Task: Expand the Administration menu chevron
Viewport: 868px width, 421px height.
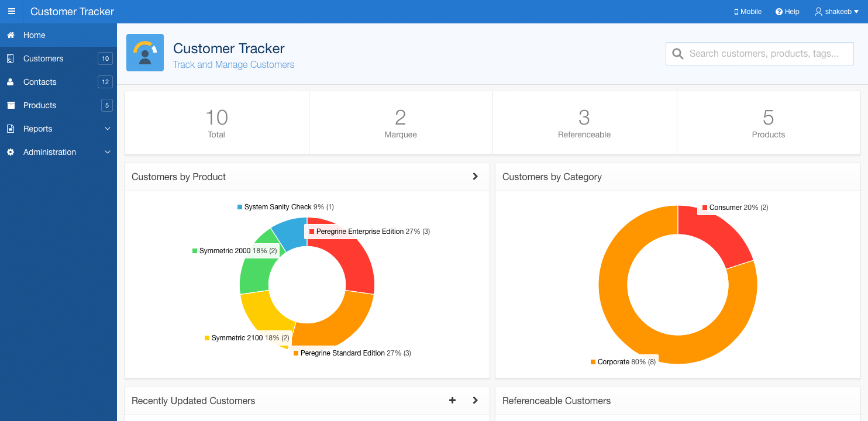Action: tap(108, 152)
